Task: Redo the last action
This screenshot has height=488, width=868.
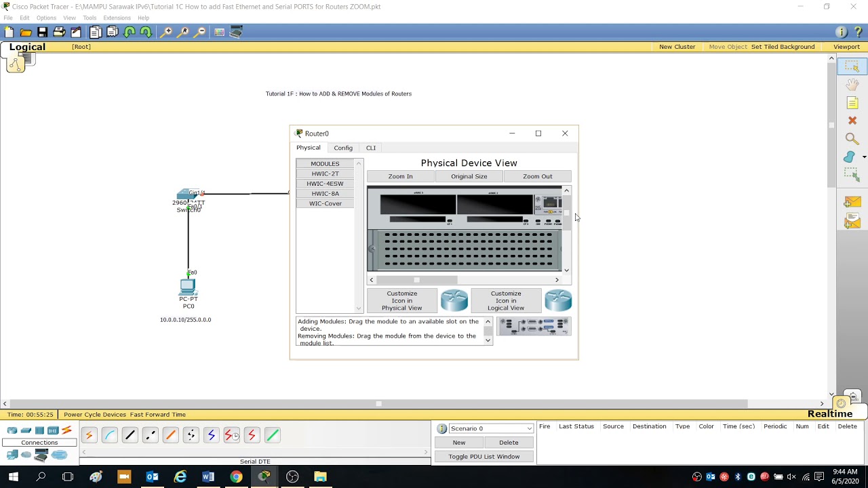Action: tap(145, 32)
